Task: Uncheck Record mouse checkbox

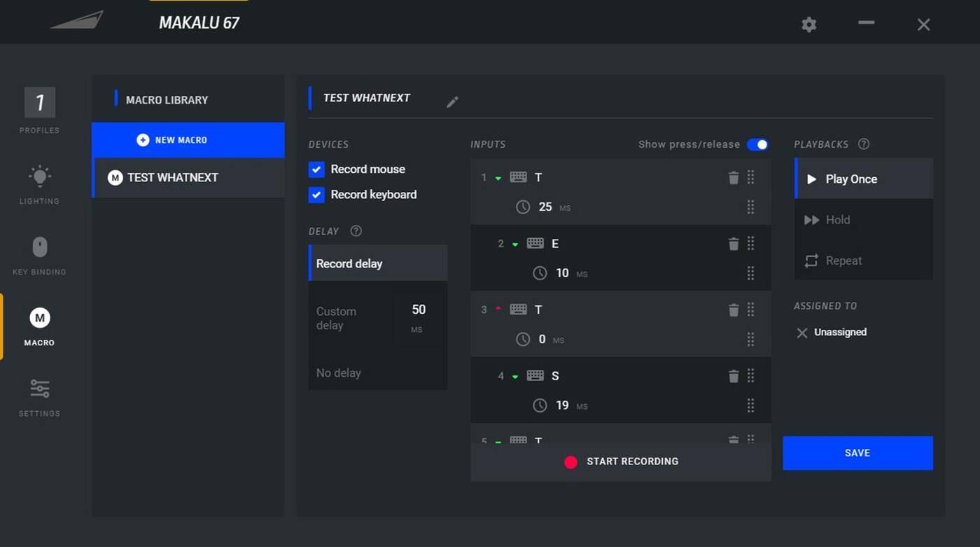Action: click(x=316, y=169)
